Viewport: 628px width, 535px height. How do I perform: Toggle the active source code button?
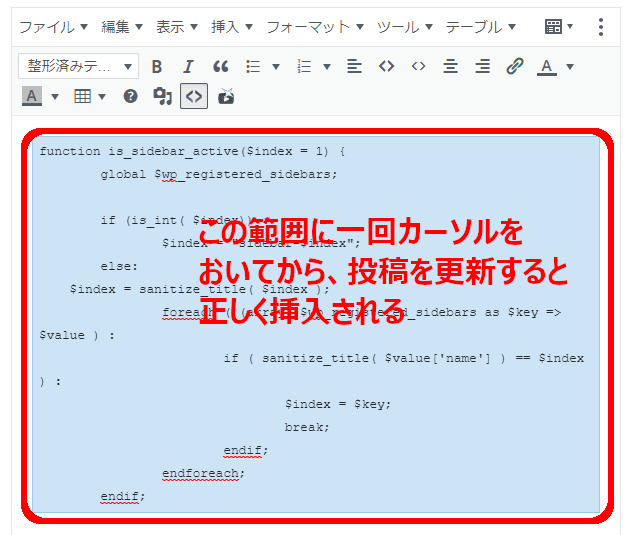click(194, 97)
